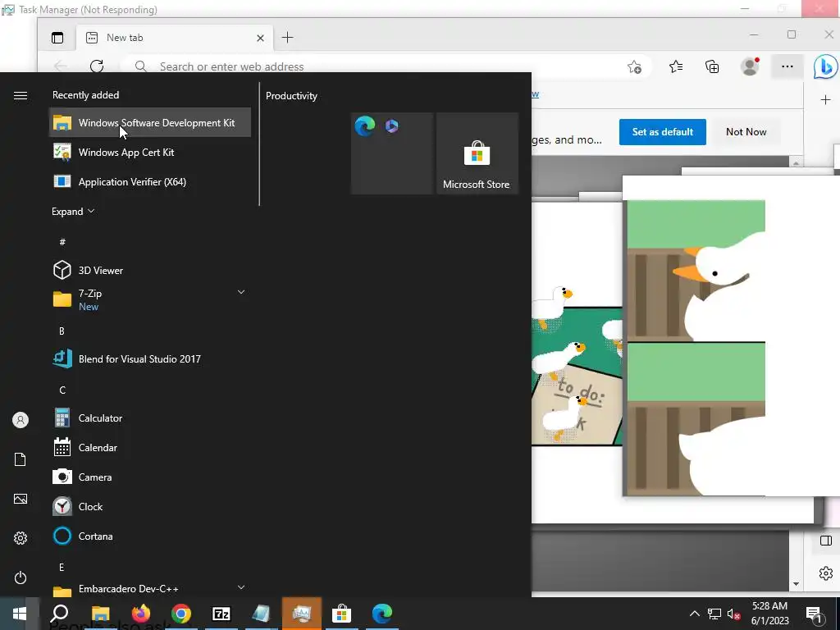This screenshot has width=840, height=630.
Task: Launch the Camera app
Action: click(150, 477)
